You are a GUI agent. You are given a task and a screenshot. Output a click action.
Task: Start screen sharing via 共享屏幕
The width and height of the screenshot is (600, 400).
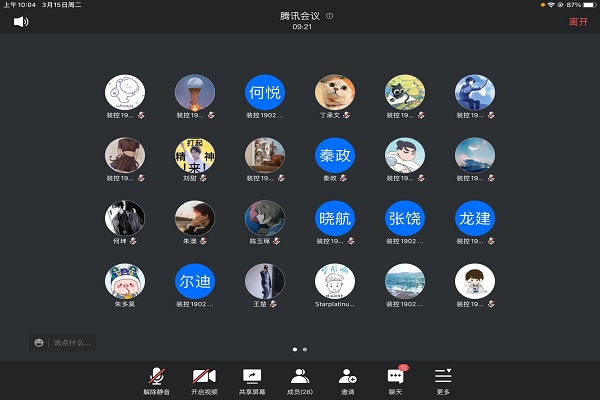252,379
